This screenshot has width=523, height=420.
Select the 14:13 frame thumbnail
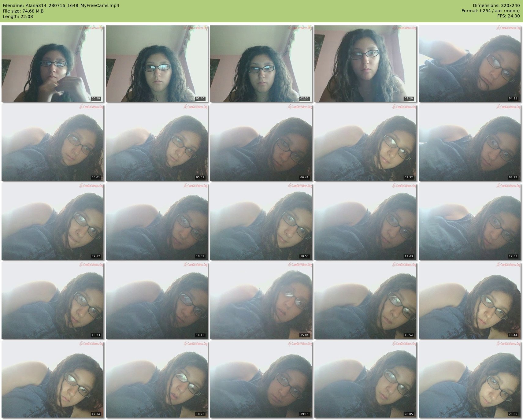(x=157, y=300)
